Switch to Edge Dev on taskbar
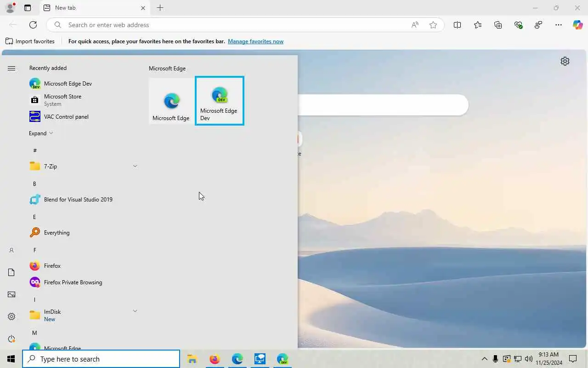This screenshot has height=368, width=588. [x=282, y=359]
